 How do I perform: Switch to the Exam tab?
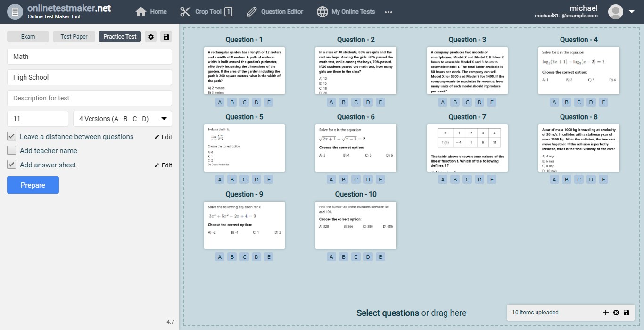pos(28,37)
